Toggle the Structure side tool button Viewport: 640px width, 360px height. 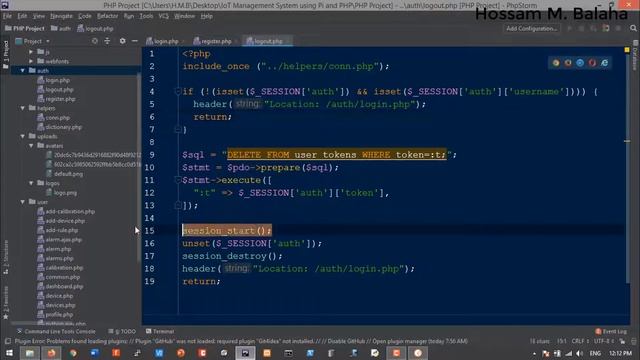pos(6,257)
